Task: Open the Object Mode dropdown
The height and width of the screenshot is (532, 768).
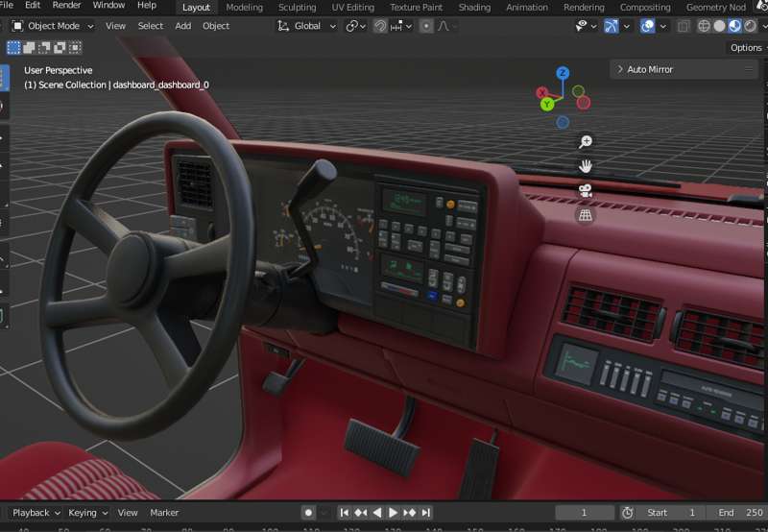Action: tap(53, 26)
